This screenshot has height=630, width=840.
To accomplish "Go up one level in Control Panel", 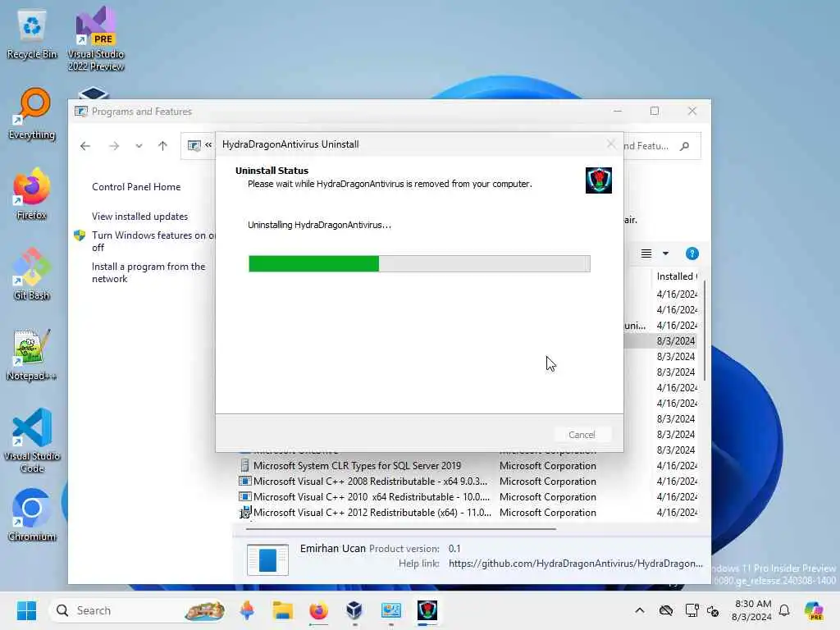I will click(163, 146).
